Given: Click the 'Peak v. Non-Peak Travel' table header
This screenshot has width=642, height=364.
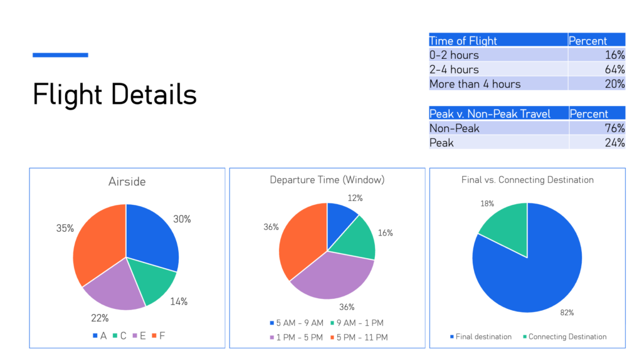Looking at the screenshot, I should click(x=498, y=113).
